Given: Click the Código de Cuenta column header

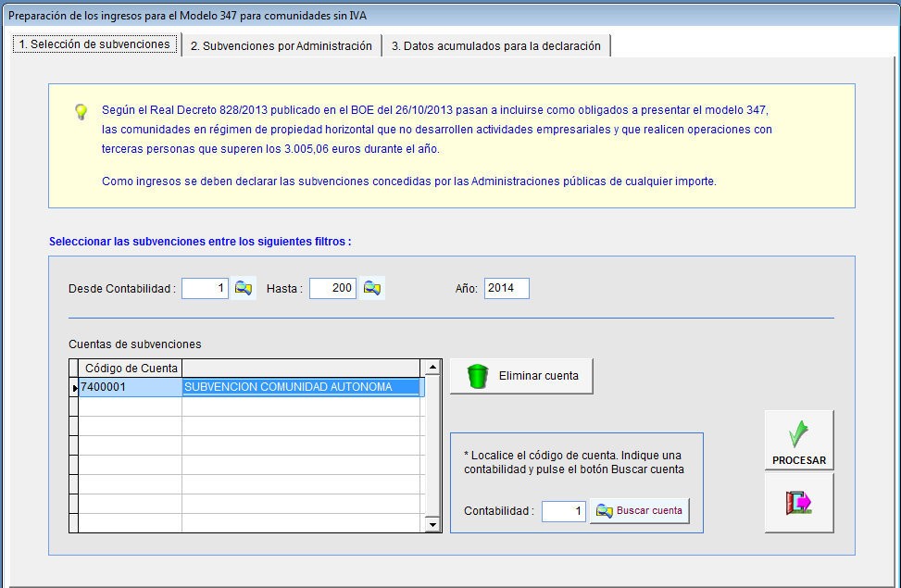Looking at the screenshot, I should click(x=130, y=369).
